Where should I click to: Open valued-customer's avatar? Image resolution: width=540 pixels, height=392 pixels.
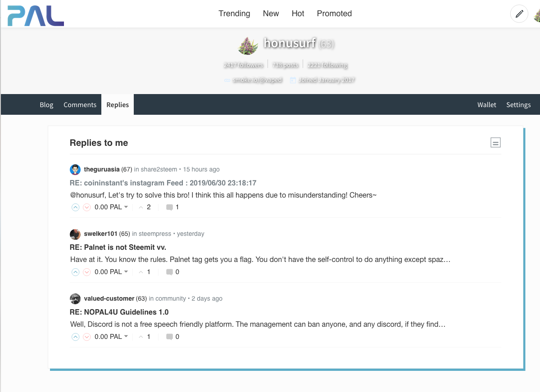tap(75, 299)
